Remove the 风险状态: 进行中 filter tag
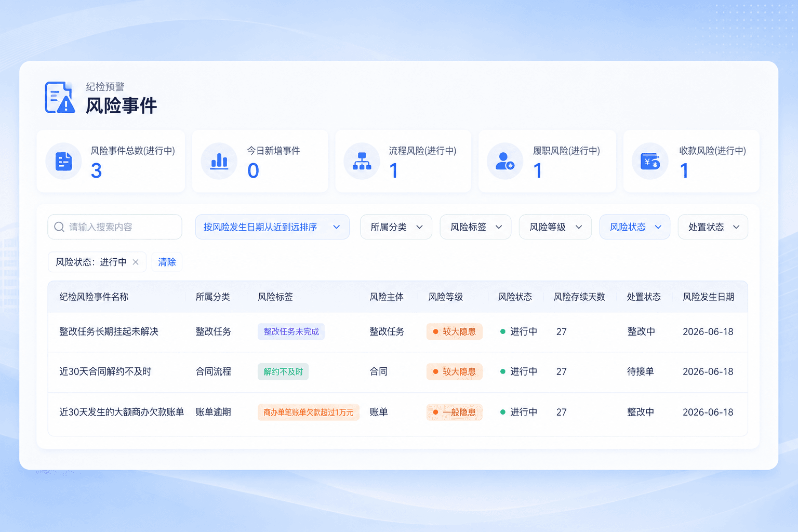 pyautogui.click(x=136, y=262)
